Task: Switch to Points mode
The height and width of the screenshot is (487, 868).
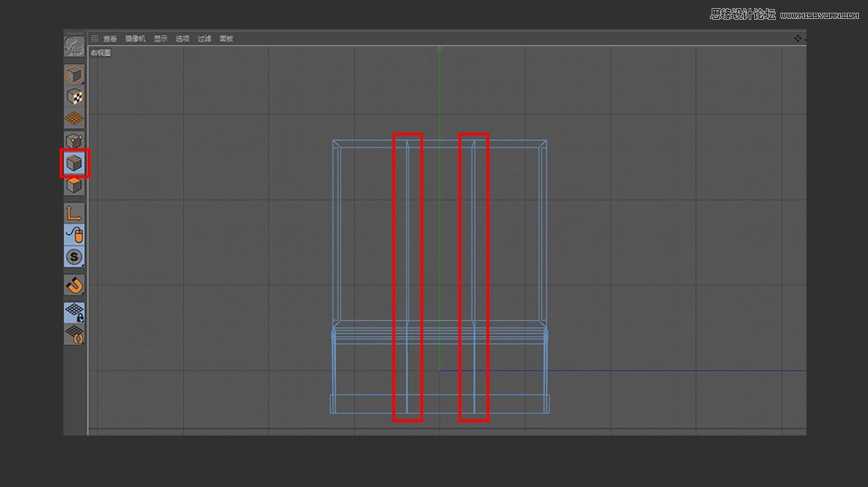Action: pyautogui.click(x=74, y=141)
